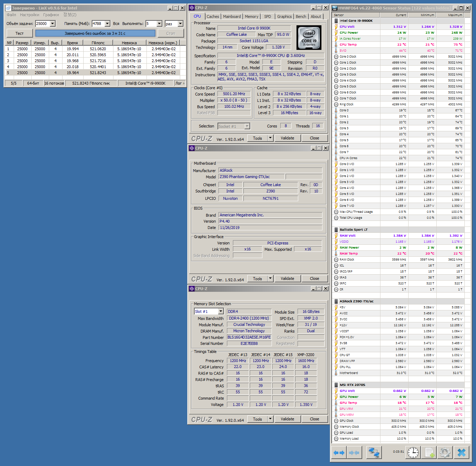Open the Настройки menu in LinX

(x=30, y=15)
